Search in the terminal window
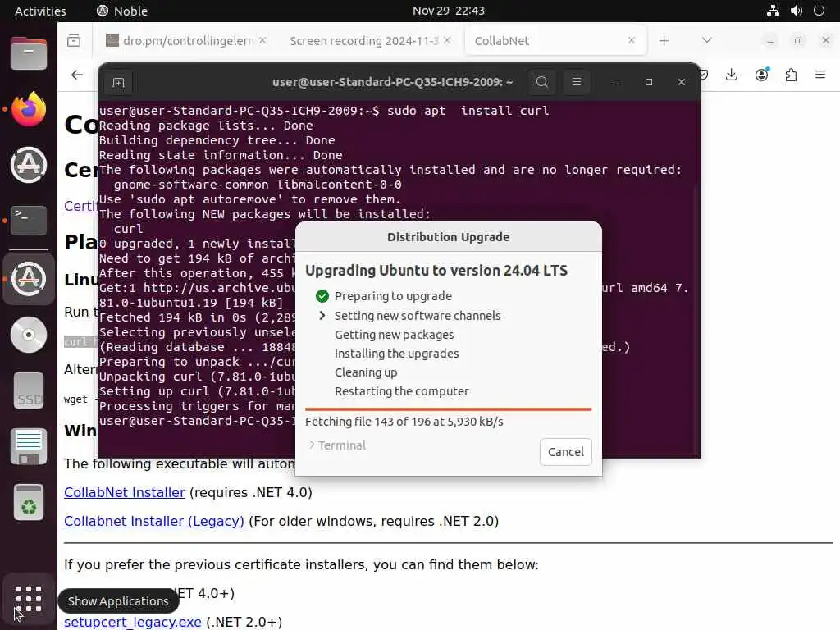Image resolution: width=840 pixels, height=630 pixels. [x=542, y=82]
